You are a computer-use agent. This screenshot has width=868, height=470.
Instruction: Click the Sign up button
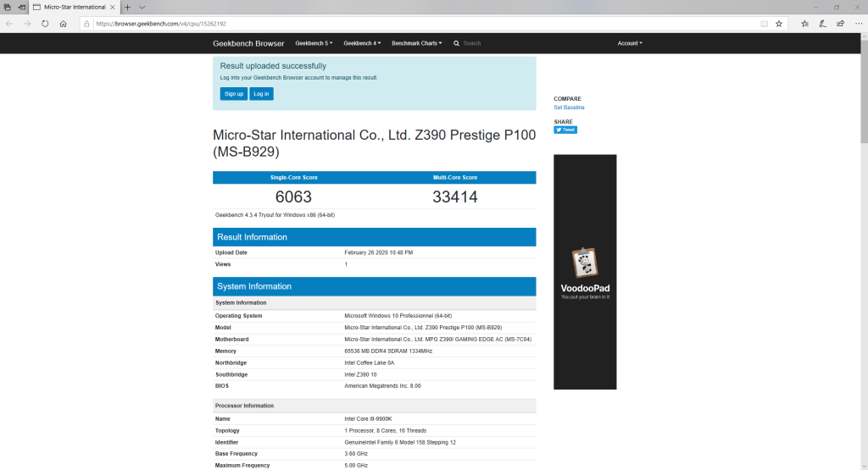tap(234, 94)
